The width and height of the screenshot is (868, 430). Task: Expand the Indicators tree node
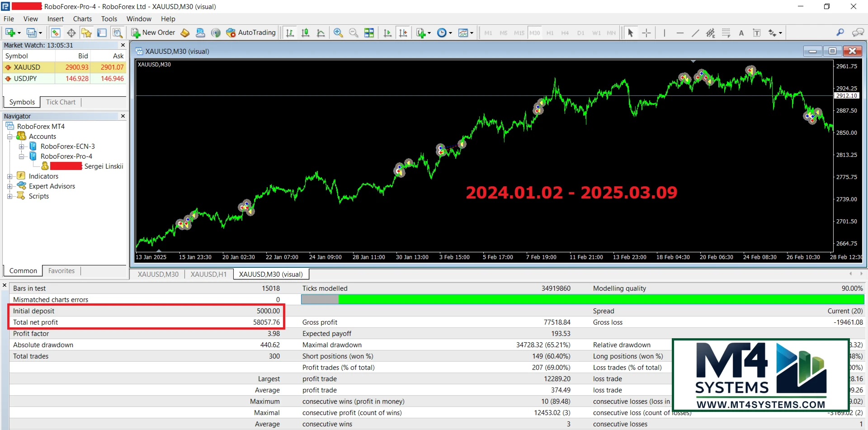(x=10, y=176)
